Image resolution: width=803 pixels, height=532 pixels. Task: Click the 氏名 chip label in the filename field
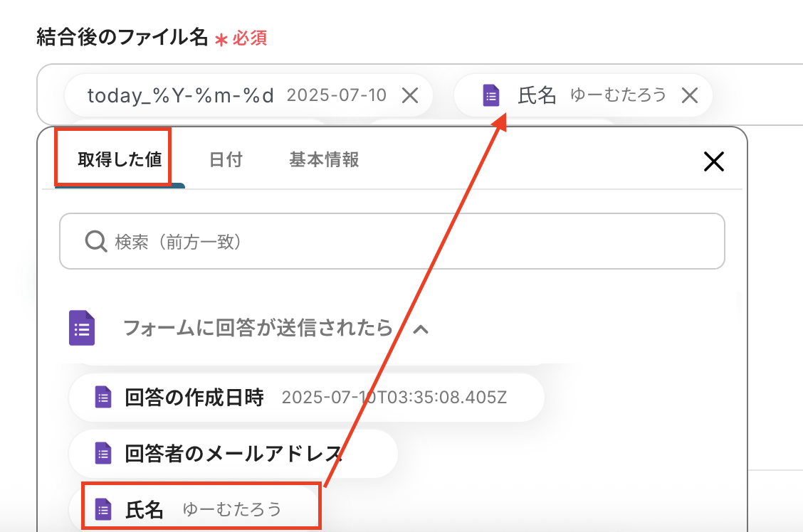tap(537, 95)
